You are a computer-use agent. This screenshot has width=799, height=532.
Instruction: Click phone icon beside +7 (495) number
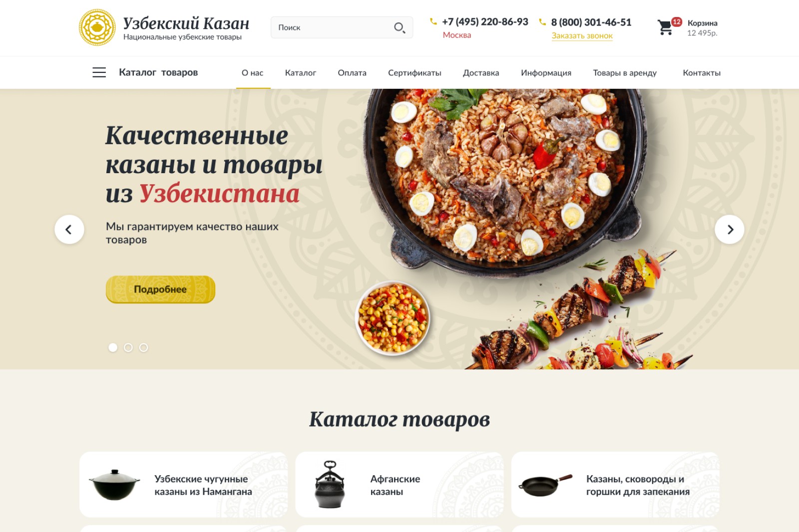click(x=433, y=21)
